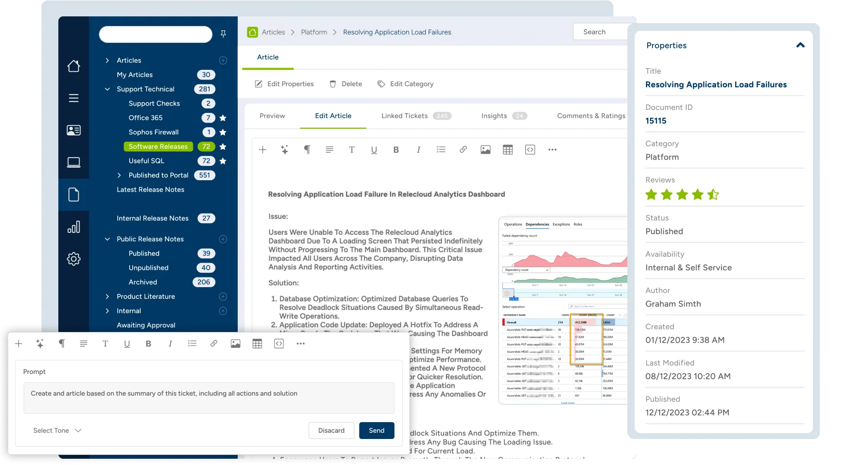
Task: Open the contact card icon in left rail
Action: (74, 130)
